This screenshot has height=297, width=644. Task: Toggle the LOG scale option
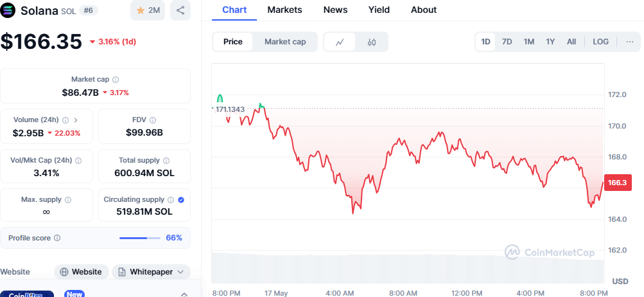[600, 42]
